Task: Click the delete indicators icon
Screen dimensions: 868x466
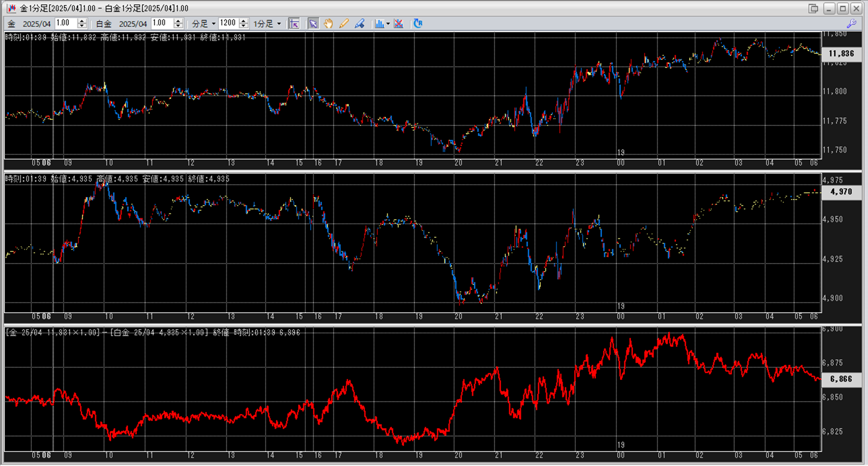Action: (x=399, y=24)
